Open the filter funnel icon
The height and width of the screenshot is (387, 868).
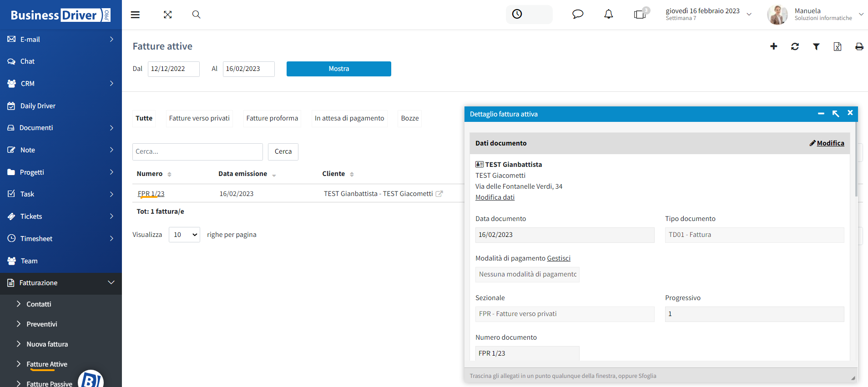(x=816, y=46)
